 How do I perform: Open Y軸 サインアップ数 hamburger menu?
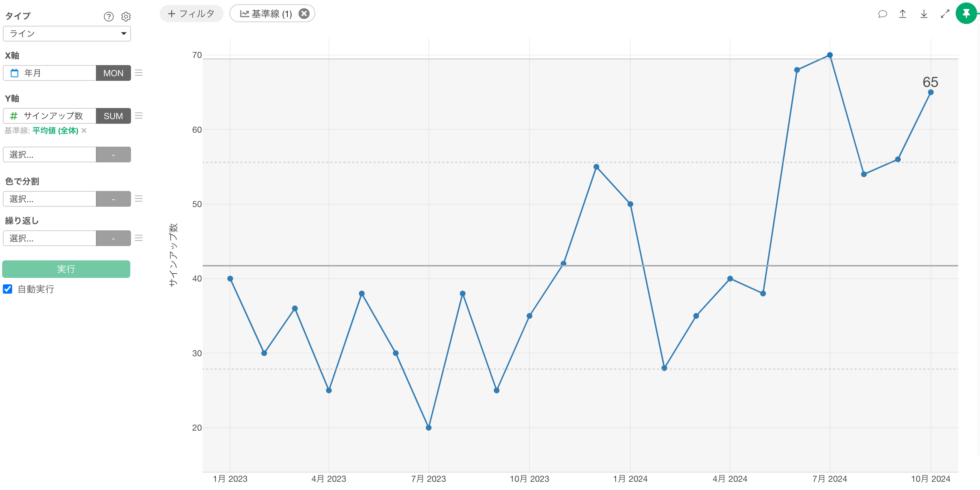pos(139,116)
